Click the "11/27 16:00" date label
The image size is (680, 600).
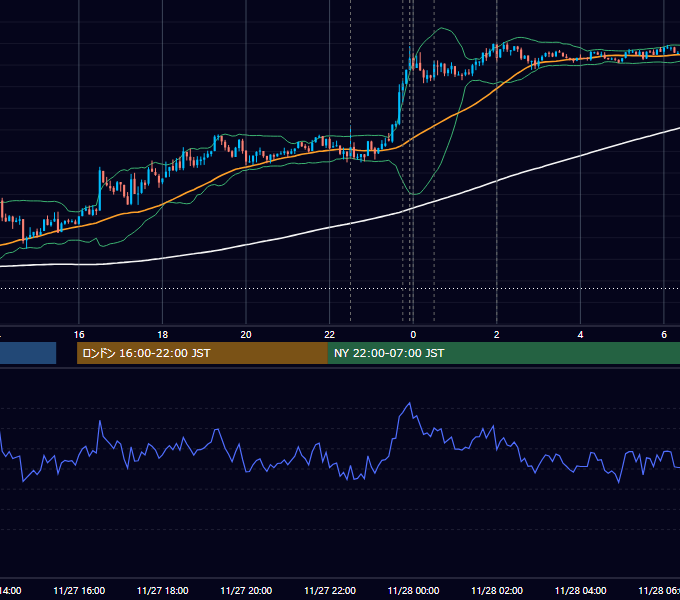79,590
